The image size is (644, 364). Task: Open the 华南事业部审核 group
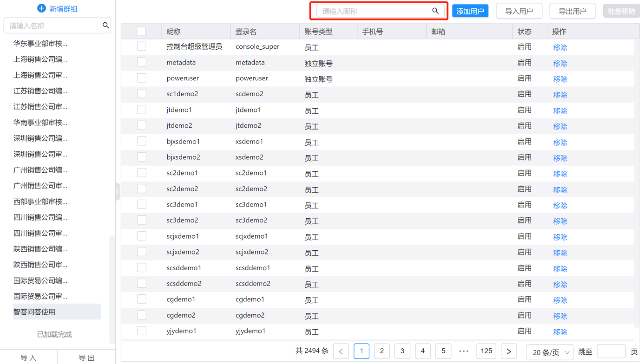point(40,123)
